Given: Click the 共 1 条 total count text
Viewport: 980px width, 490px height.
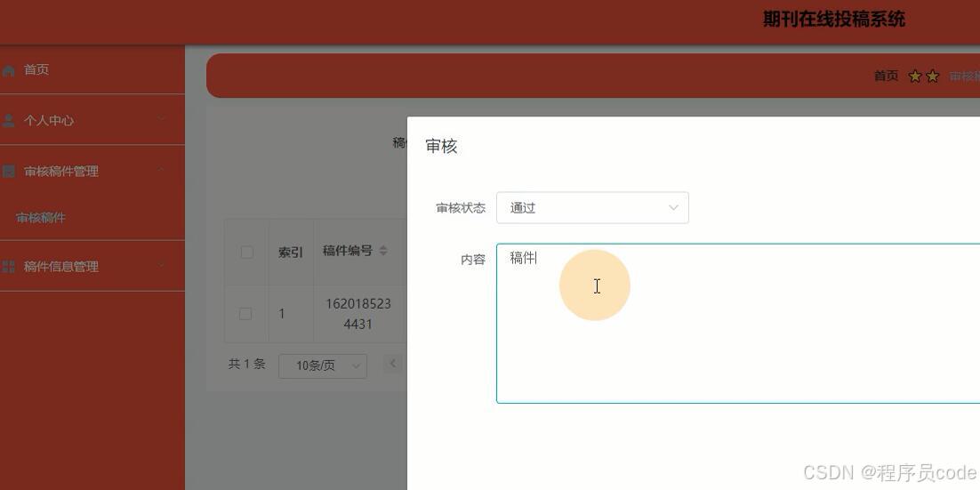Looking at the screenshot, I should (x=247, y=364).
